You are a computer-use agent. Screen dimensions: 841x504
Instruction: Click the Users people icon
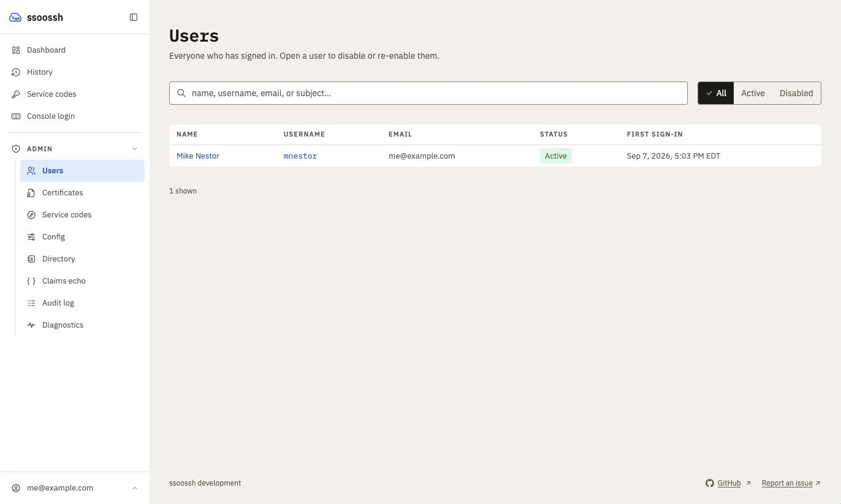pyautogui.click(x=31, y=171)
